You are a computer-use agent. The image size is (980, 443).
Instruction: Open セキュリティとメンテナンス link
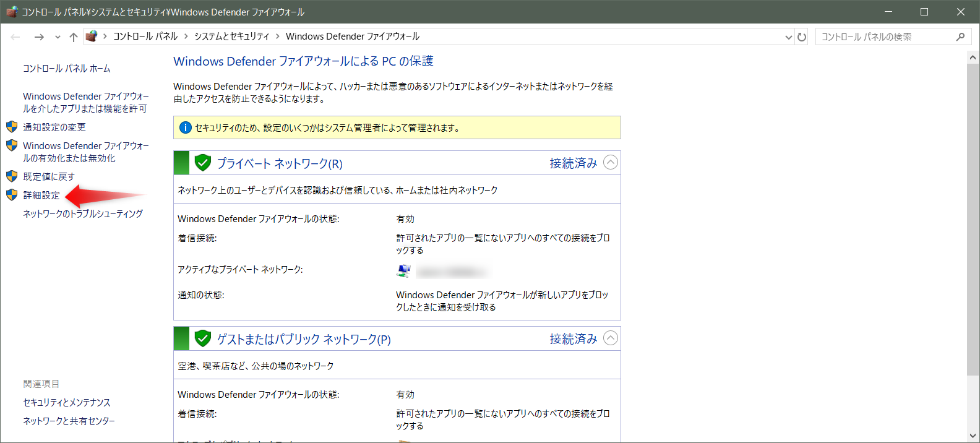coord(67,402)
